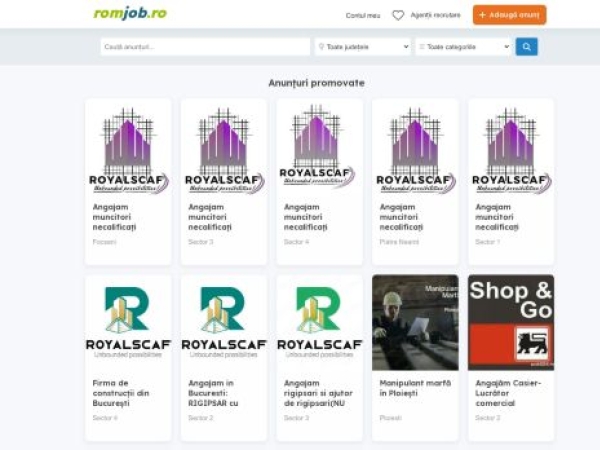Click the Adaugă anunț button
Screen dimensions: 600x450
(x=509, y=15)
